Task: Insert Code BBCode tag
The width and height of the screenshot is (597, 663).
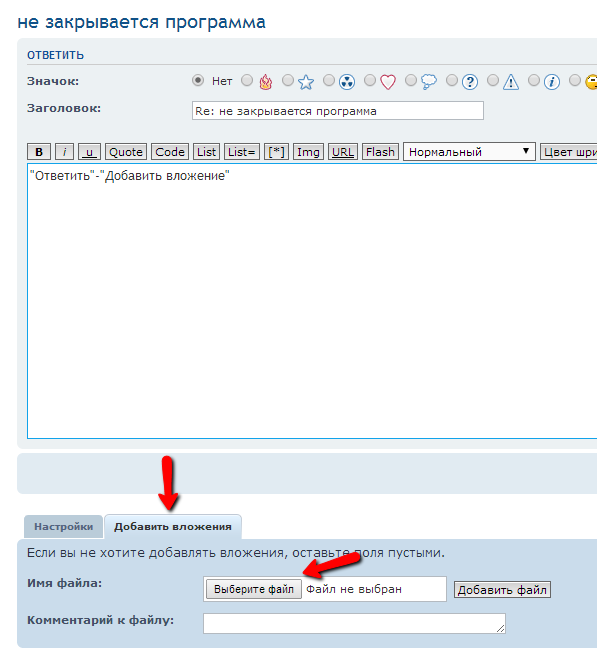Action: (170, 152)
